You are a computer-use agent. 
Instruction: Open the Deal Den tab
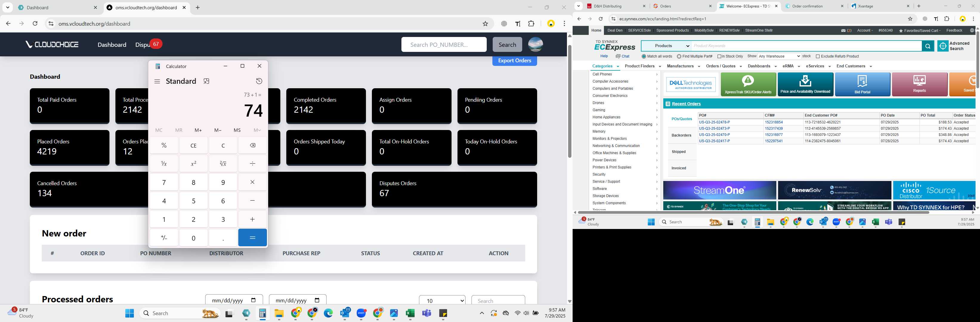(x=615, y=30)
